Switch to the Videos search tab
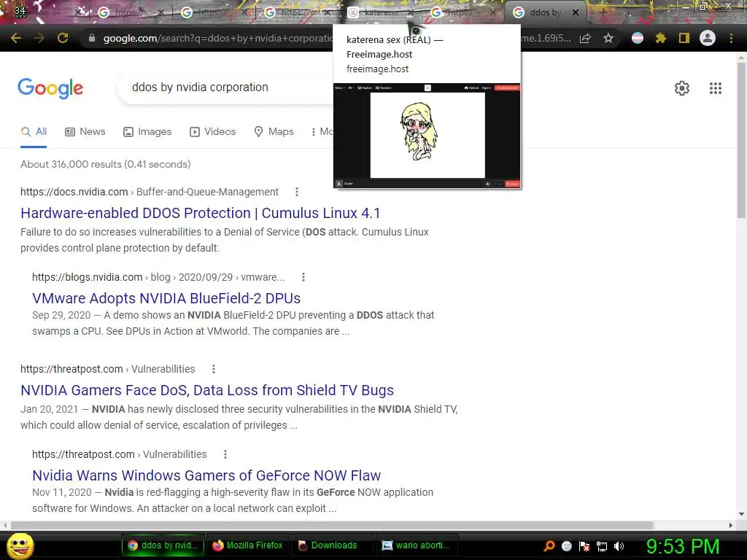This screenshot has height=560, width=747. click(212, 132)
